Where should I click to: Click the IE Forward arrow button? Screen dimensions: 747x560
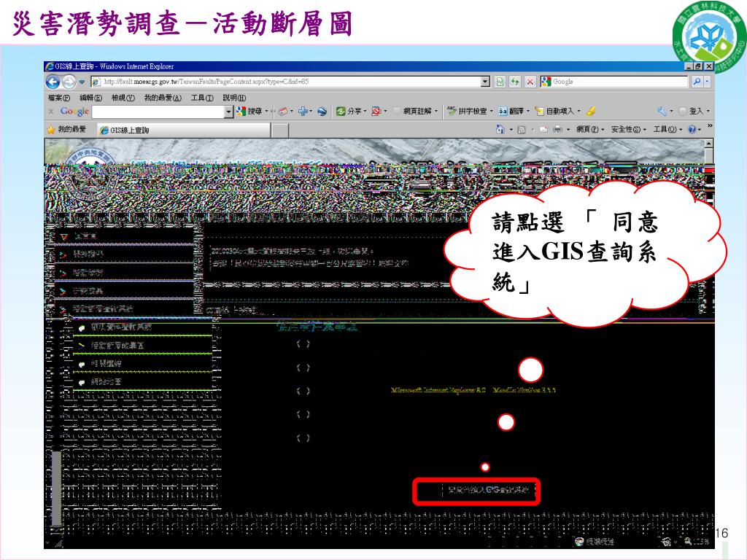69,82
